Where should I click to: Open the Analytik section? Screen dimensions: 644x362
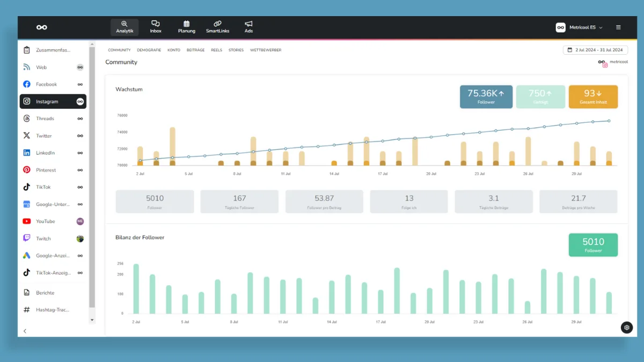coord(125,27)
